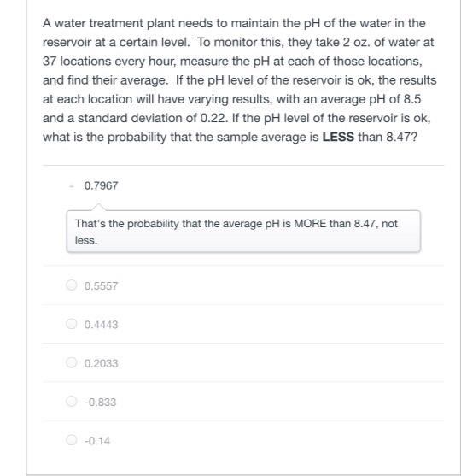
Task: Select the 0.2033 radio button
Action: click(x=71, y=362)
